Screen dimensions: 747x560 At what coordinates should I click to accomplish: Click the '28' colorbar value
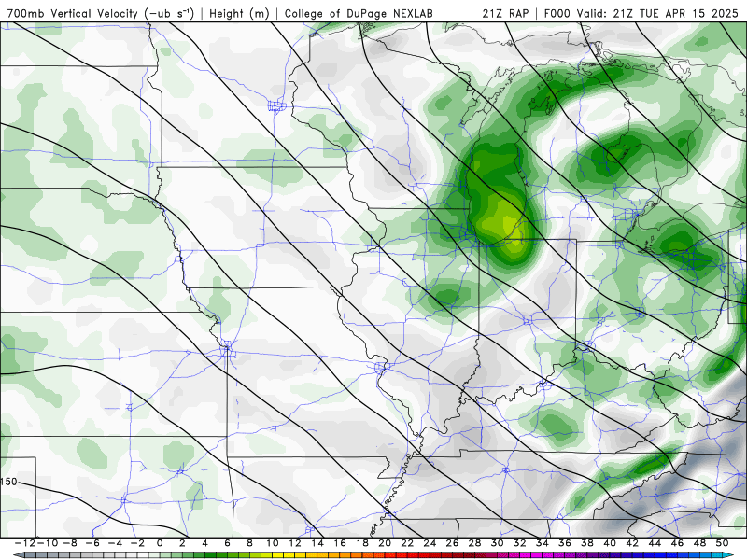coord(474,543)
